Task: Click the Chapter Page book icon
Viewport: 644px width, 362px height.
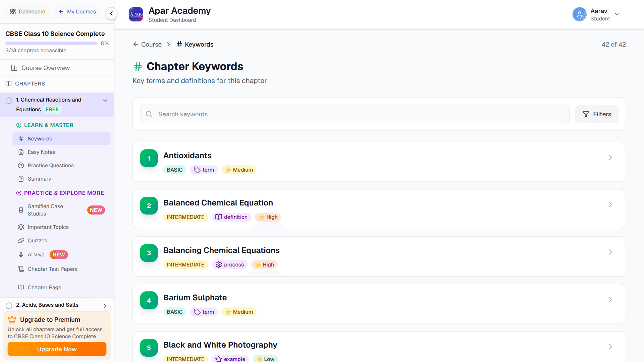Action: click(21, 288)
